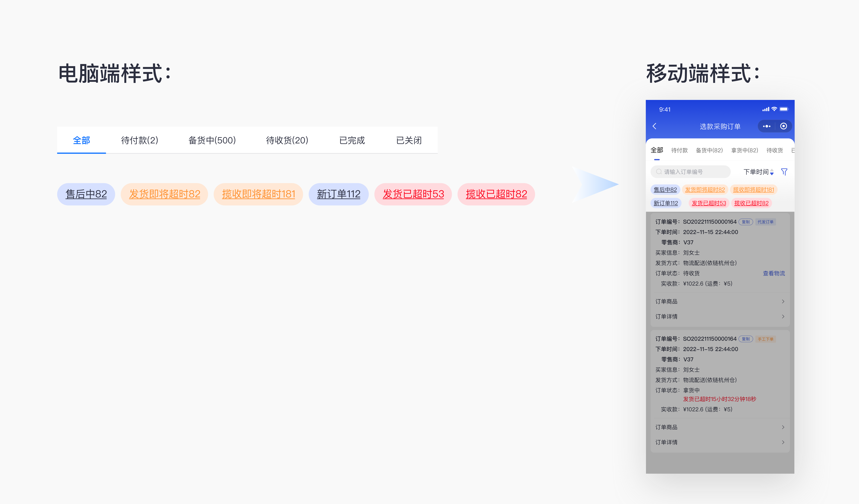Click the desktop 售后中82 tag

coord(86,194)
